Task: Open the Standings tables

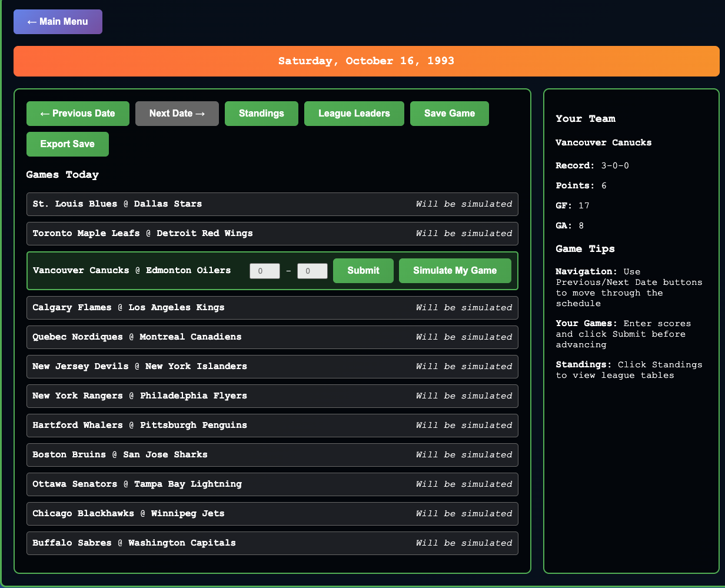Action: [x=261, y=114]
